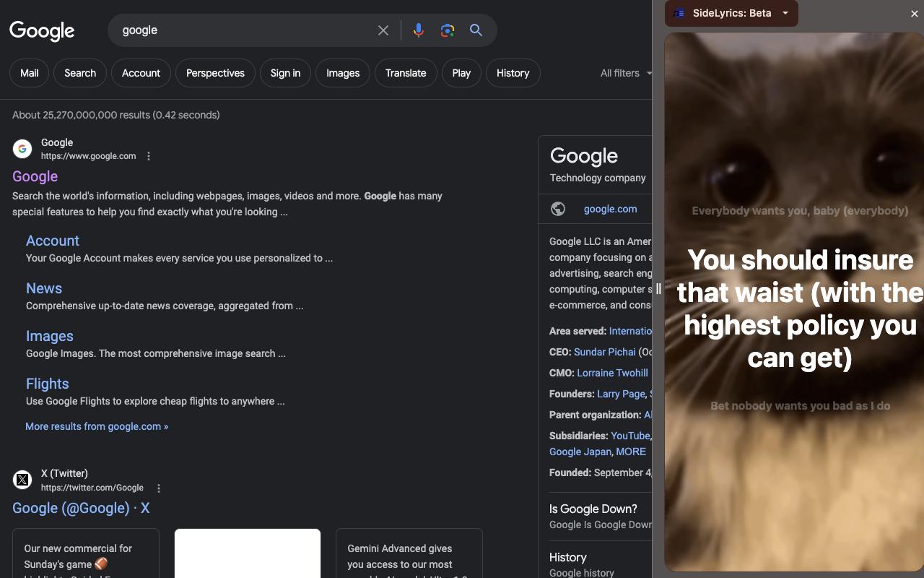Open the Google (@Google) · X result
The width and height of the screenshot is (924, 578).
(x=81, y=508)
